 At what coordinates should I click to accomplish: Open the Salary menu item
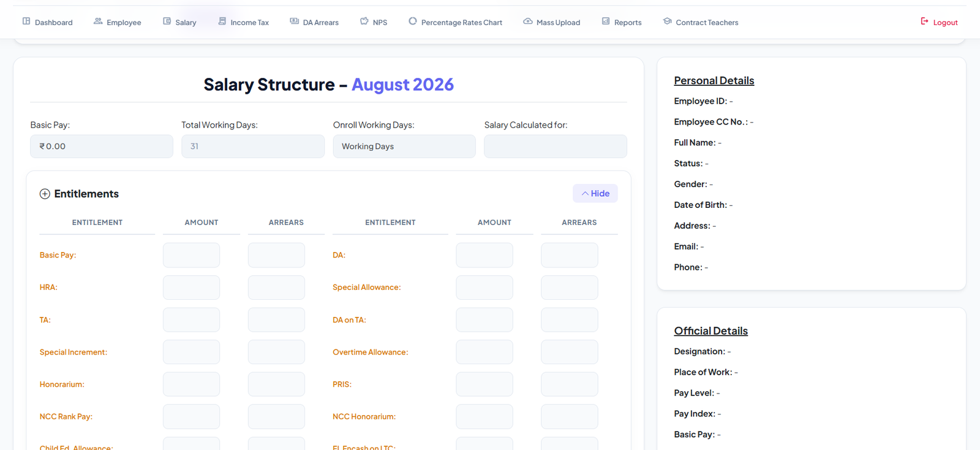180,22
